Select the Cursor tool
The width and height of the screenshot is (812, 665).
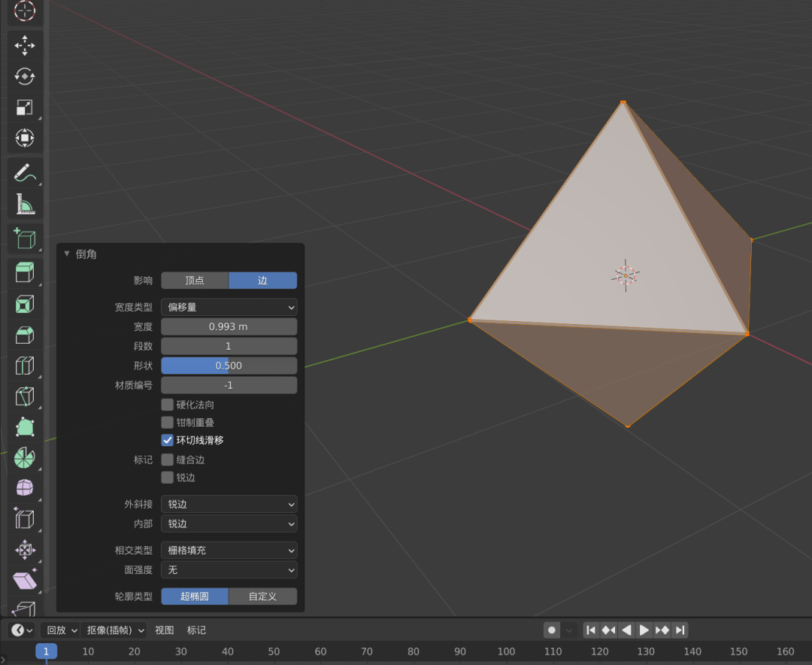pos(24,11)
